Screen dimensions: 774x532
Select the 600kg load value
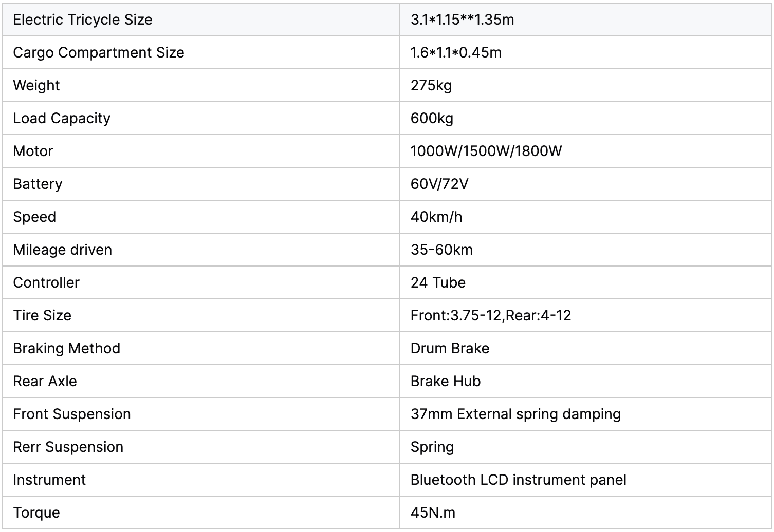432,118
